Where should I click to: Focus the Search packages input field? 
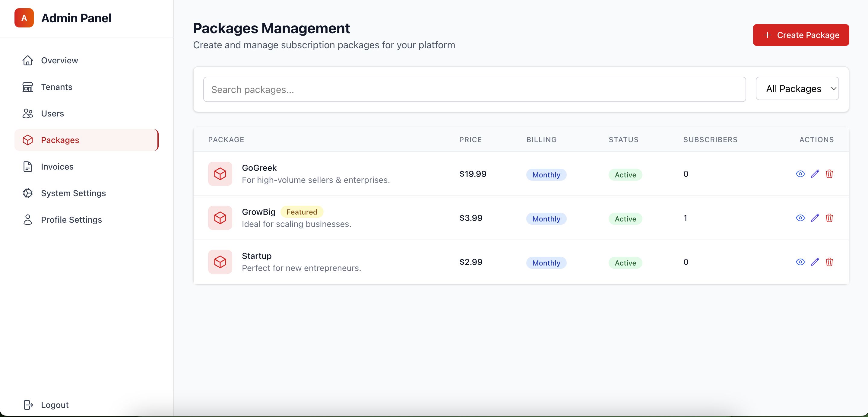(474, 90)
